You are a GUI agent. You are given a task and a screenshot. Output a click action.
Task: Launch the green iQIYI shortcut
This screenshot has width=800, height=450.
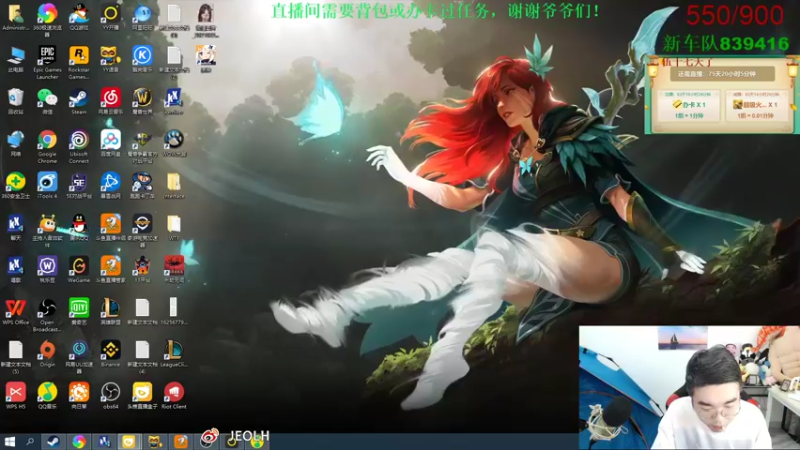79,312
